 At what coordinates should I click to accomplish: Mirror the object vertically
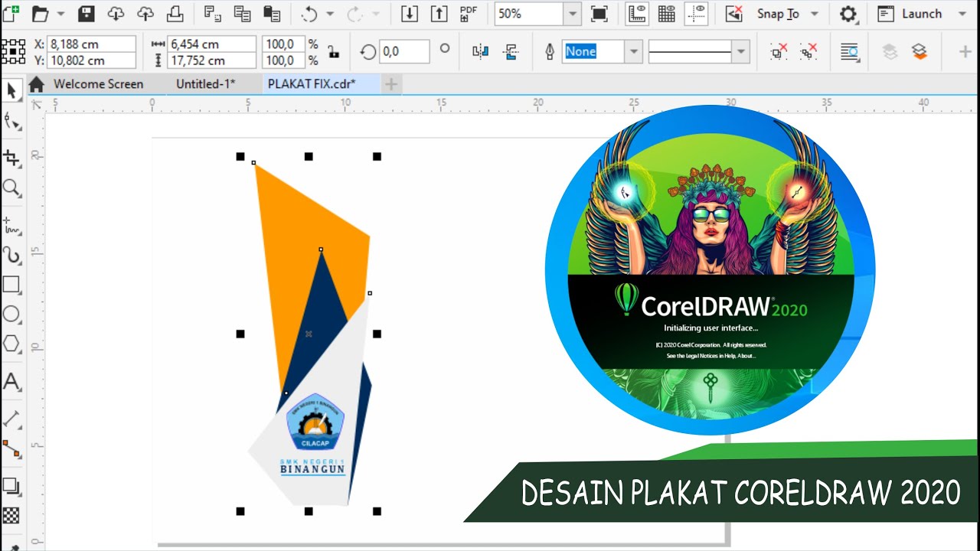pyautogui.click(x=511, y=52)
